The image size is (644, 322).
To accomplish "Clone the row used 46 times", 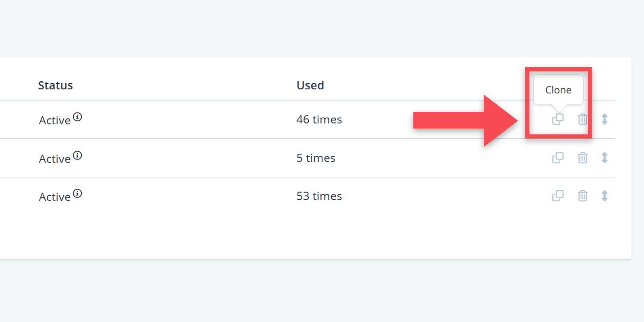I will point(558,119).
